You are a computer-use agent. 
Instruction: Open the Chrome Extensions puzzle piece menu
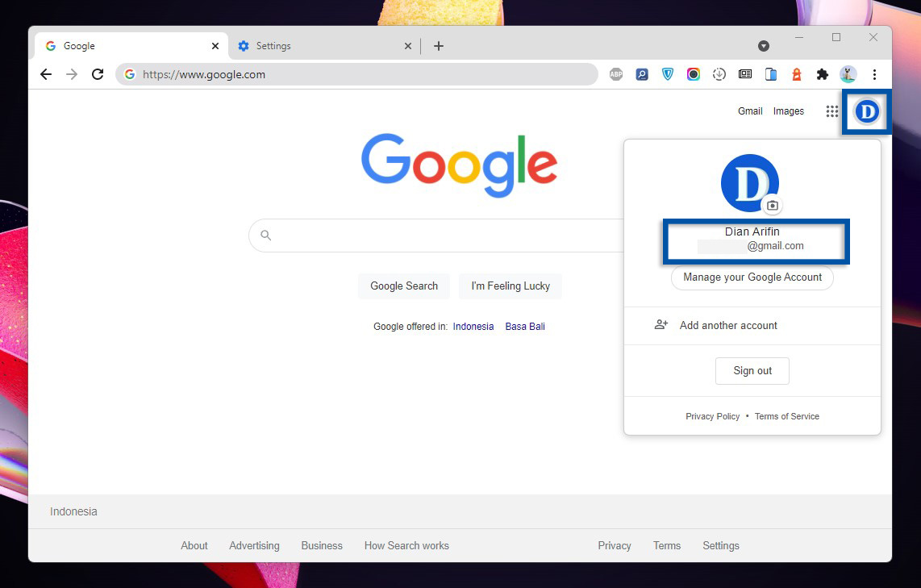pyautogui.click(x=822, y=73)
